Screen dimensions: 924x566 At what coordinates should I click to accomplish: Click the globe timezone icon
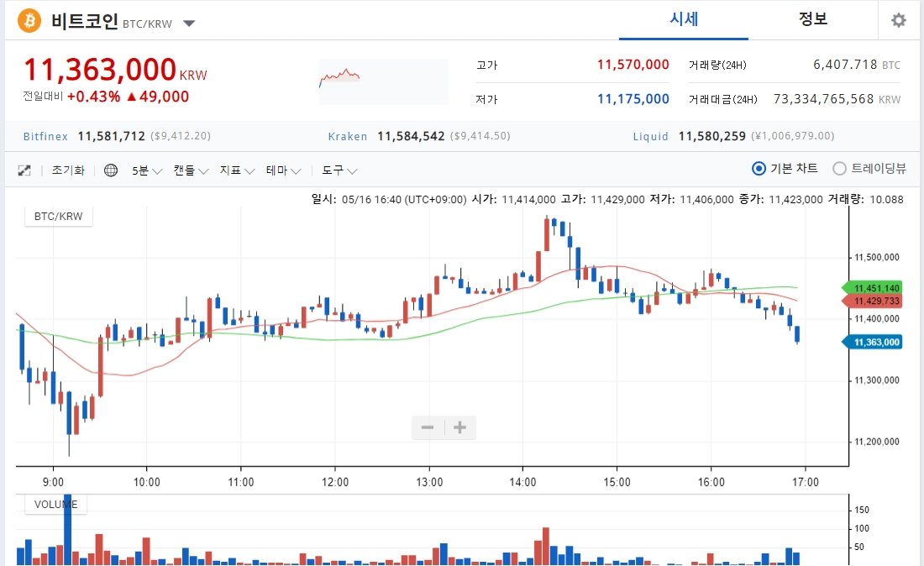point(111,170)
